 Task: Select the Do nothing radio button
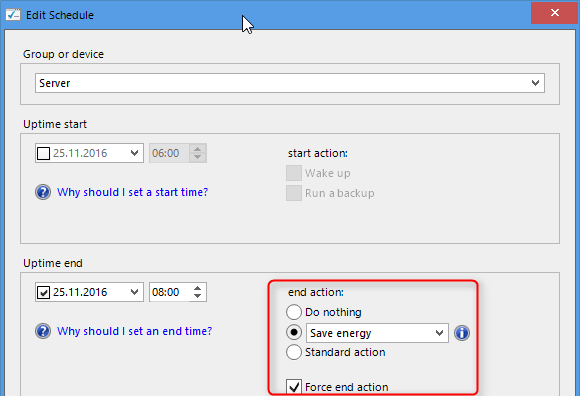point(294,312)
